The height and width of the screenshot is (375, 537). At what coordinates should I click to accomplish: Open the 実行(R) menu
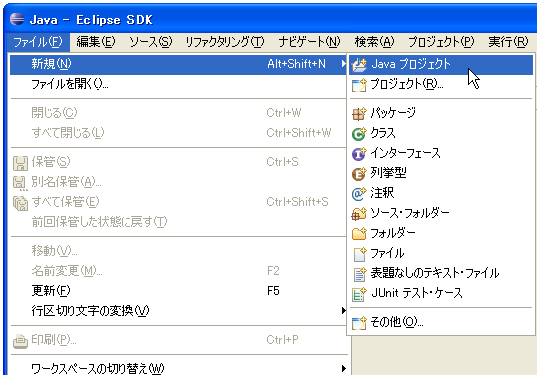pos(508,42)
